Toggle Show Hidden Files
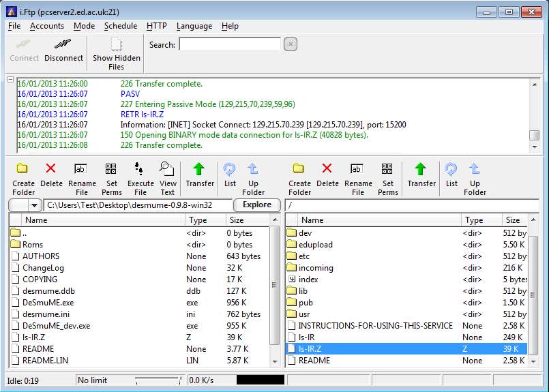 117,53
